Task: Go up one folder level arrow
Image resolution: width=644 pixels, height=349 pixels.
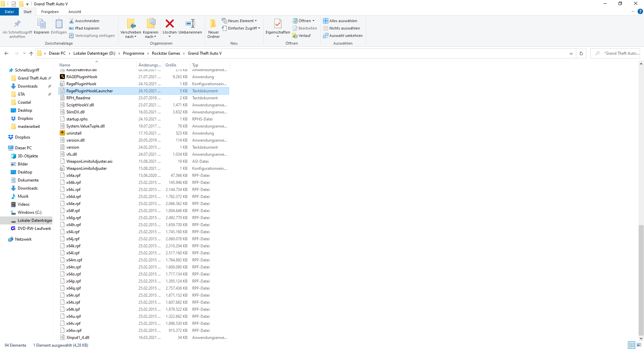Action: (x=31, y=53)
